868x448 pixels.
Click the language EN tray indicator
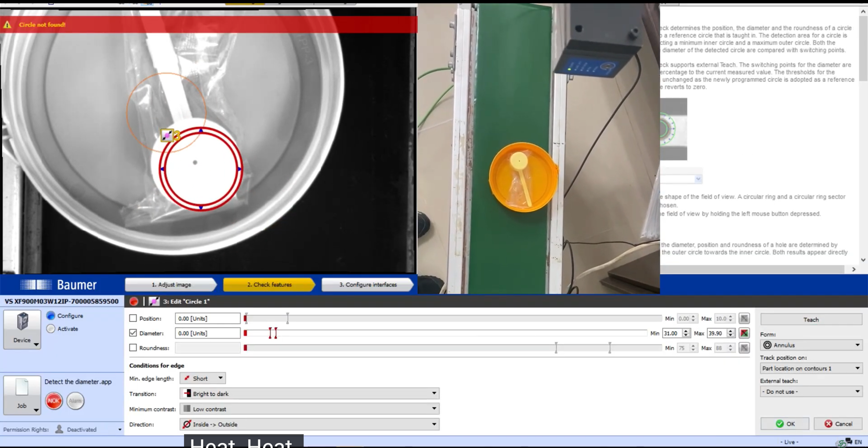tap(858, 442)
